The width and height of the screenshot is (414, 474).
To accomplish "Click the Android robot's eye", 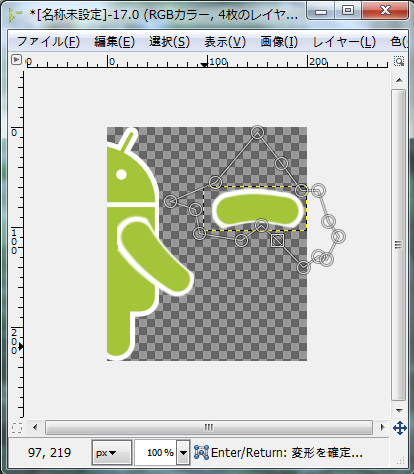I will point(121,174).
